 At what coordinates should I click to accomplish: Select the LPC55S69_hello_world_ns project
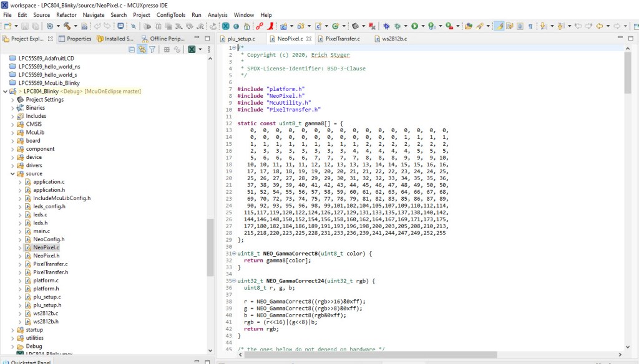pyautogui.click(x=49, y=66)
